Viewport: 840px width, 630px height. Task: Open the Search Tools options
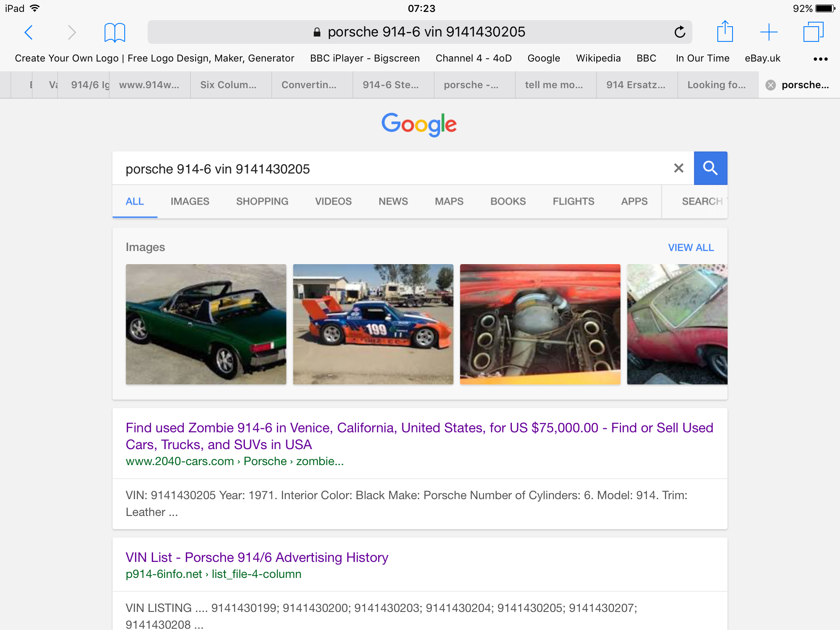pos(702,201)
